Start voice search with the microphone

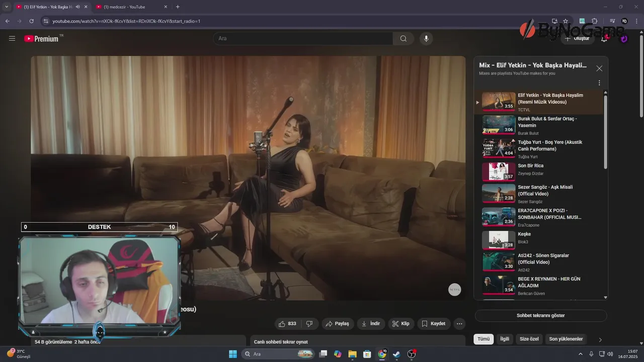point(426,39)
